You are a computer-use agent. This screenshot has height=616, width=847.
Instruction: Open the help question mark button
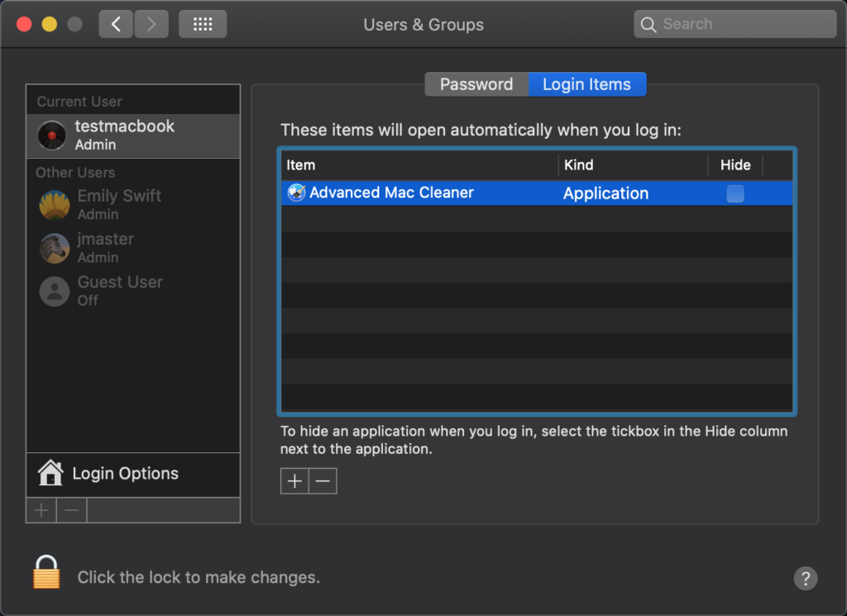[805, 578]
